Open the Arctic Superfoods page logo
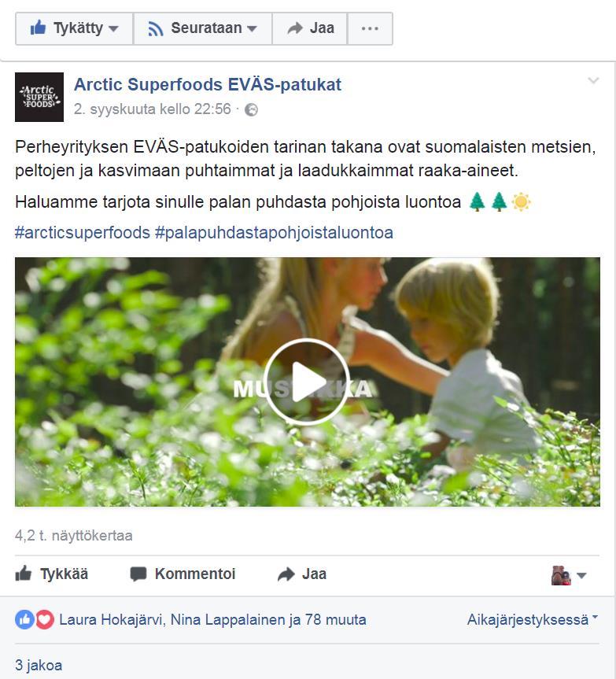Viewport: 616px width, 679px height. coord(39,97)
